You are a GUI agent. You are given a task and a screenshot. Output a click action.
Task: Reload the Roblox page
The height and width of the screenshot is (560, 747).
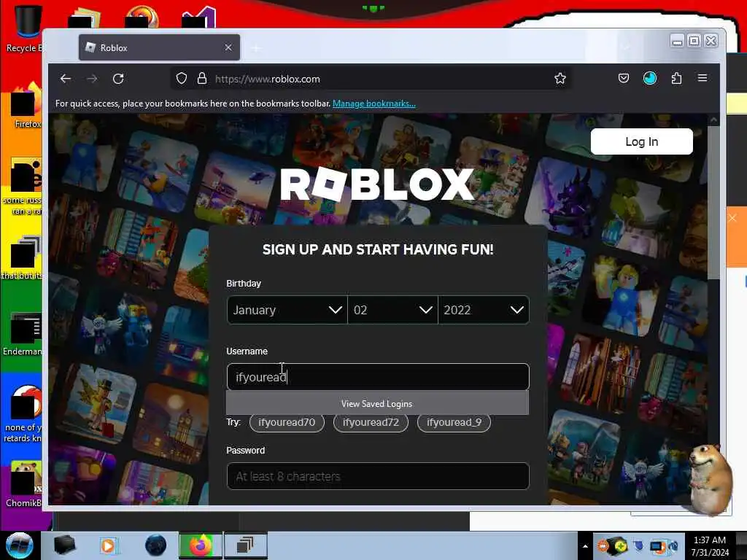118,79
